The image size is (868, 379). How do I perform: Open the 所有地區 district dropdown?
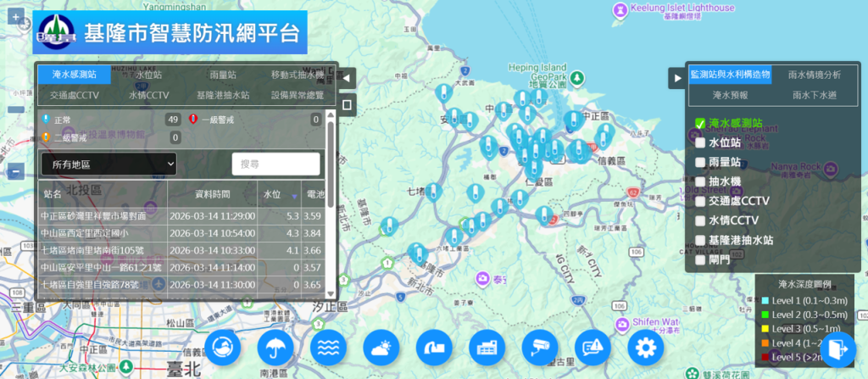point(108,163)
